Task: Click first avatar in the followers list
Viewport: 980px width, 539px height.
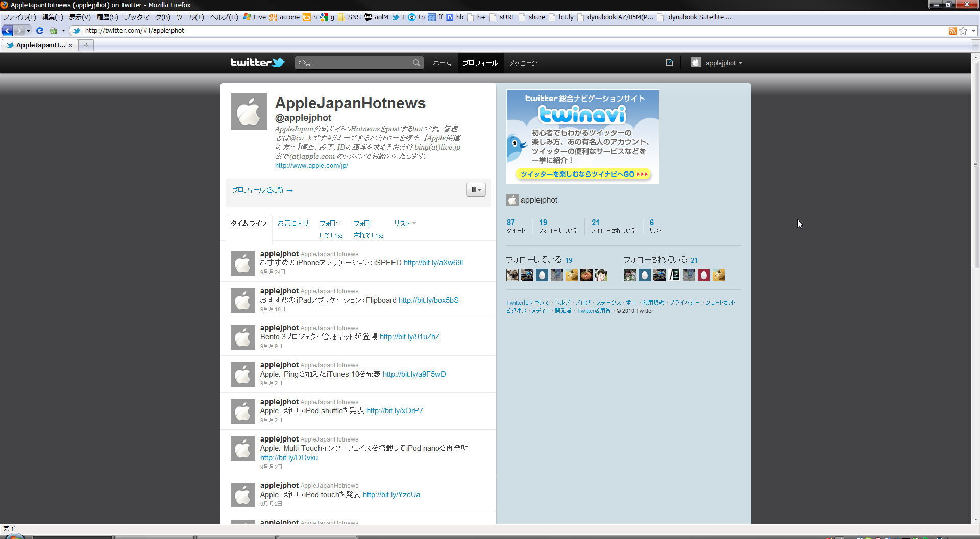Action: coord(630,275)
